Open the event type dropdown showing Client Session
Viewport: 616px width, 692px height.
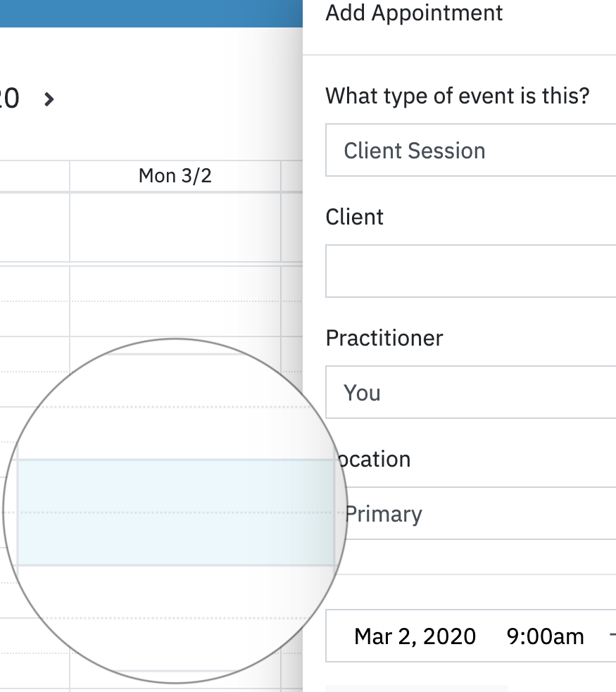470,151
